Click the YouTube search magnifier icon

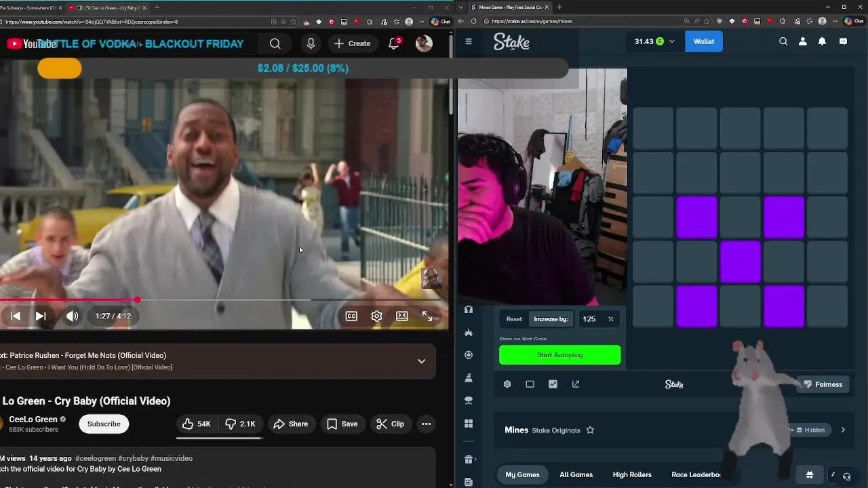point(275,43)
